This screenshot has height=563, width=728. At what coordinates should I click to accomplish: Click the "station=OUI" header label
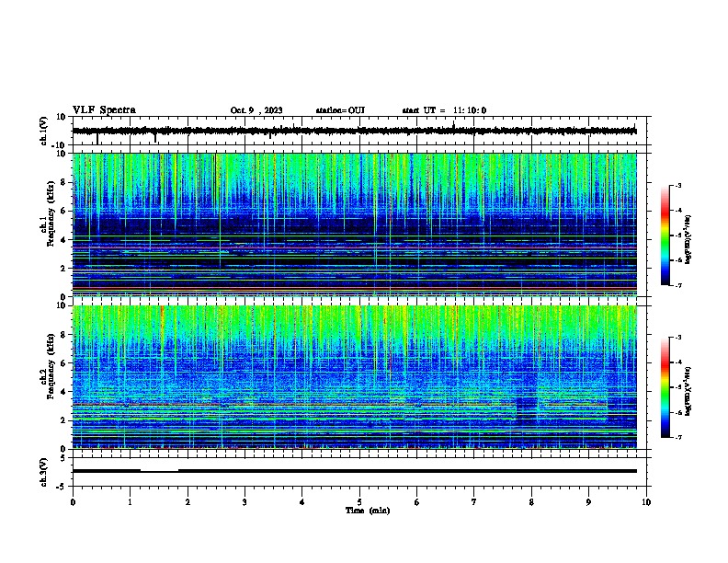340,110
